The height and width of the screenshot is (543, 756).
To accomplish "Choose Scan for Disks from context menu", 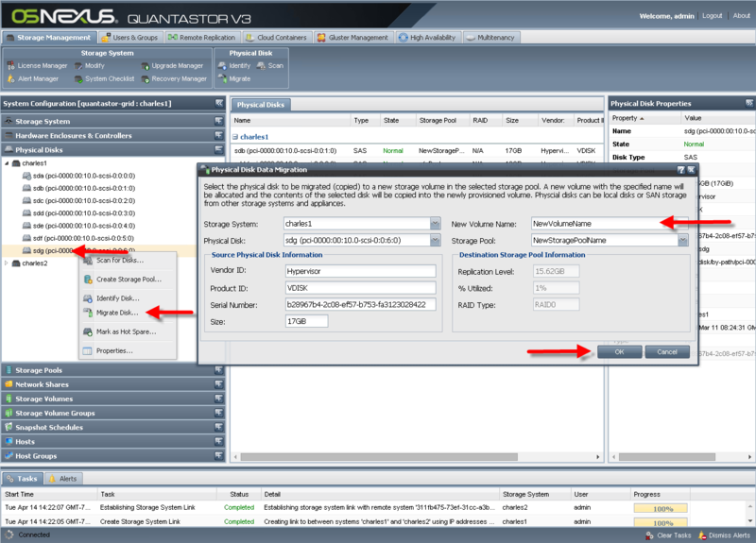I will 128,261.
